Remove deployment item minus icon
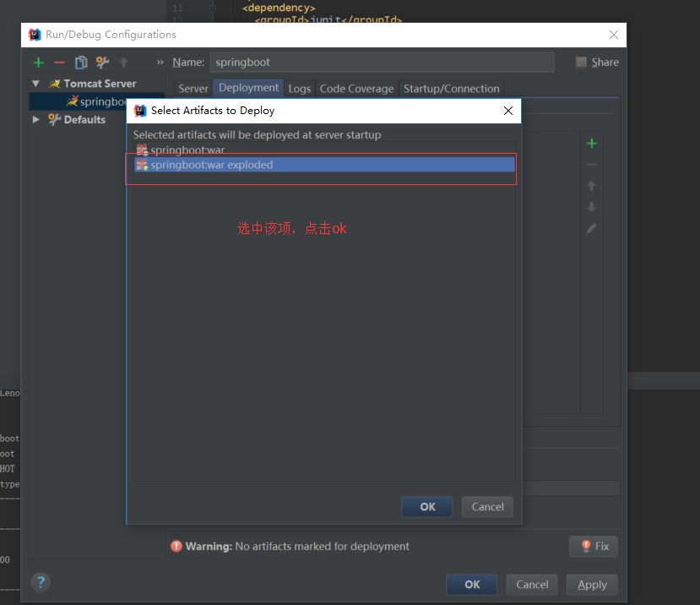The height and width of the screenshot is (605, 700). point(592,165)
